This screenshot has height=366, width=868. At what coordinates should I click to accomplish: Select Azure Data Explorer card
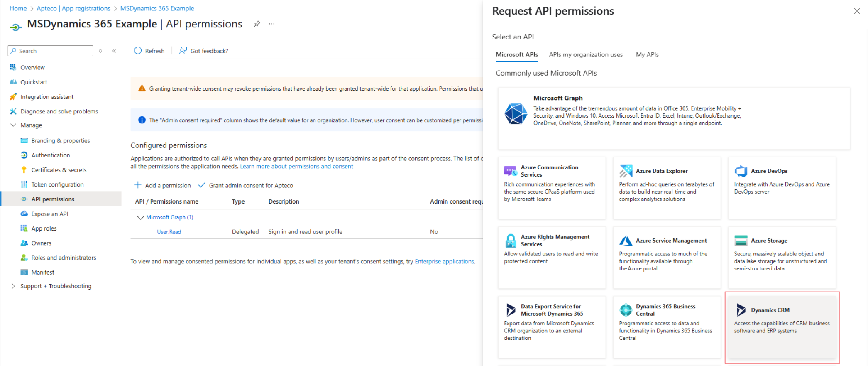coord(667,188)
